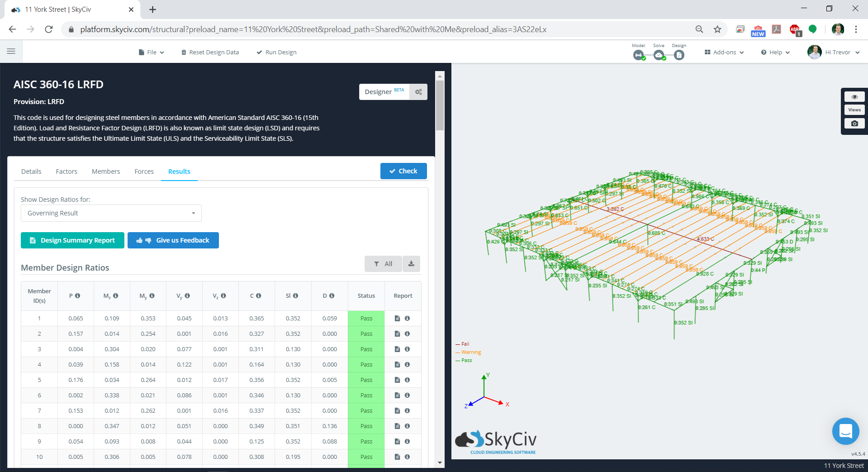Open report document for member 5
Image resolution: width=868 pixels, height=472 pixels.
click(x=397, y=380)
